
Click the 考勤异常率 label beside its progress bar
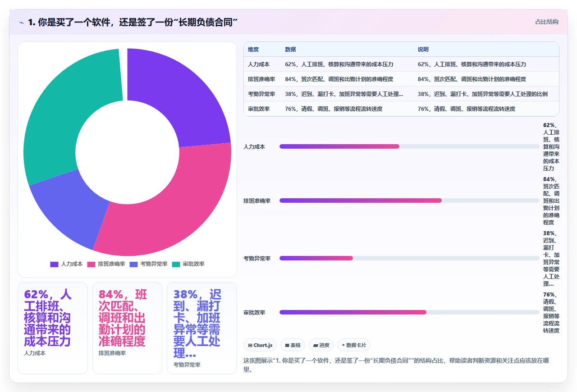coord(257,259)
